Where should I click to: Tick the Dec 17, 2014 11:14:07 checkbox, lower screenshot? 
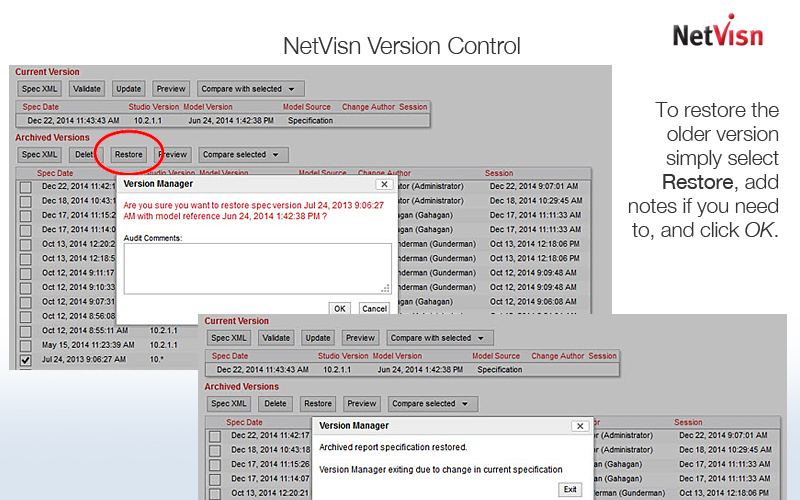pyautogui.click(x=215, y=480)
